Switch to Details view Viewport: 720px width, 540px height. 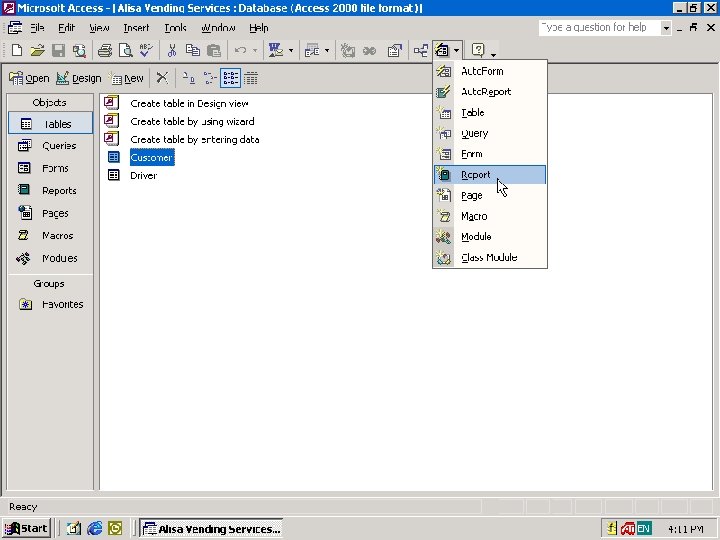pos(251,78)
